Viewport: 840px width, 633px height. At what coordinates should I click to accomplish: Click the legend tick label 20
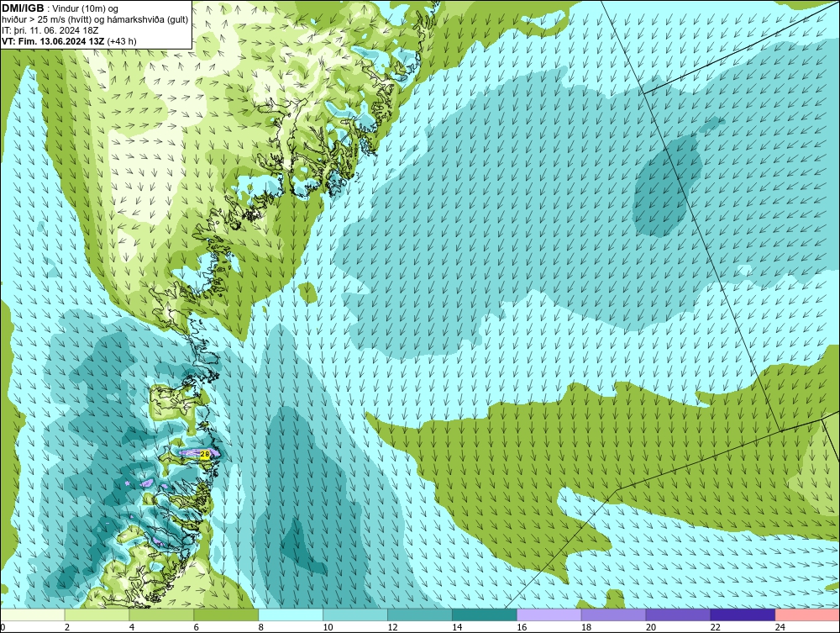pyautogui.click(x=651, y=627)
